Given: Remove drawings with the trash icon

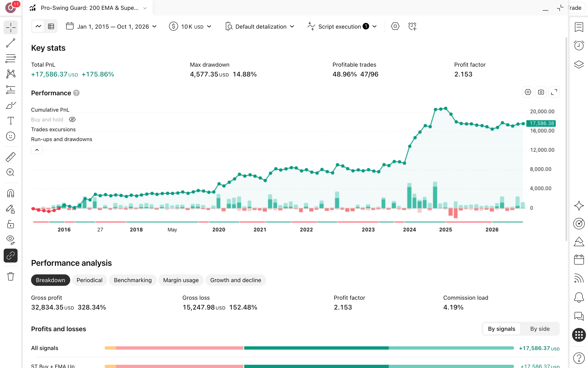Looking at the screenshot, I should [x=10, y=276].
